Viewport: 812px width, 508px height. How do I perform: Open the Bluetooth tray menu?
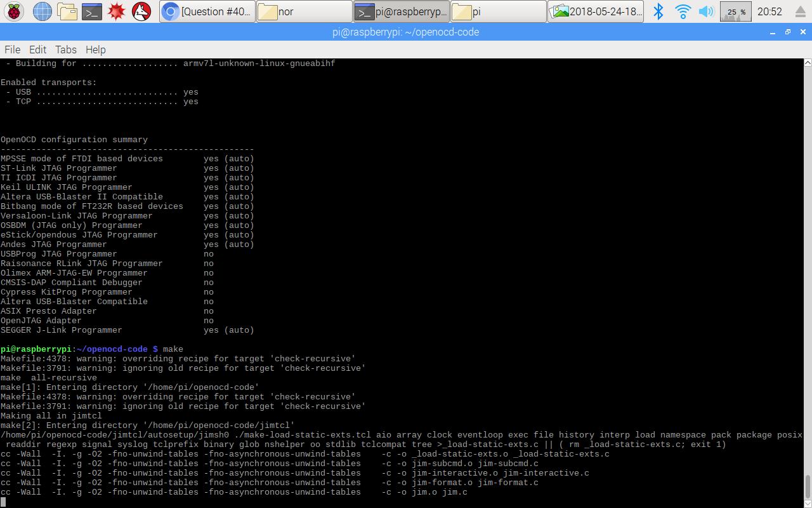point(658,11)
